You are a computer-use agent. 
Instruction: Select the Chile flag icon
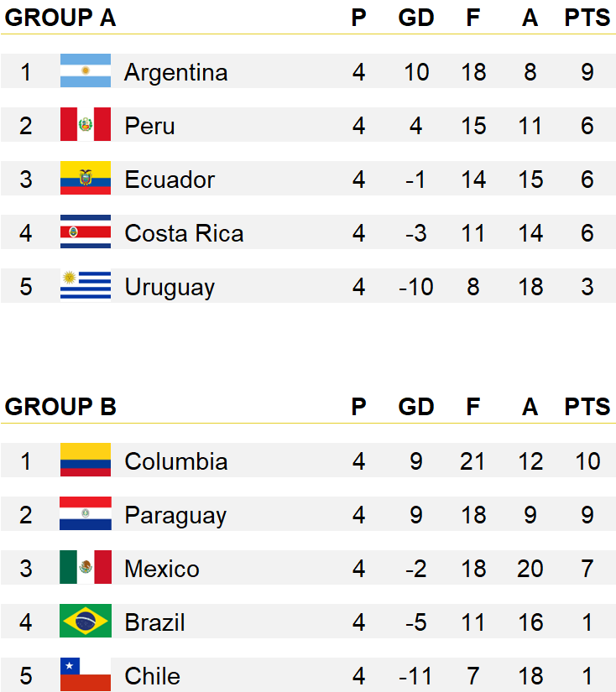pos(86,674)
